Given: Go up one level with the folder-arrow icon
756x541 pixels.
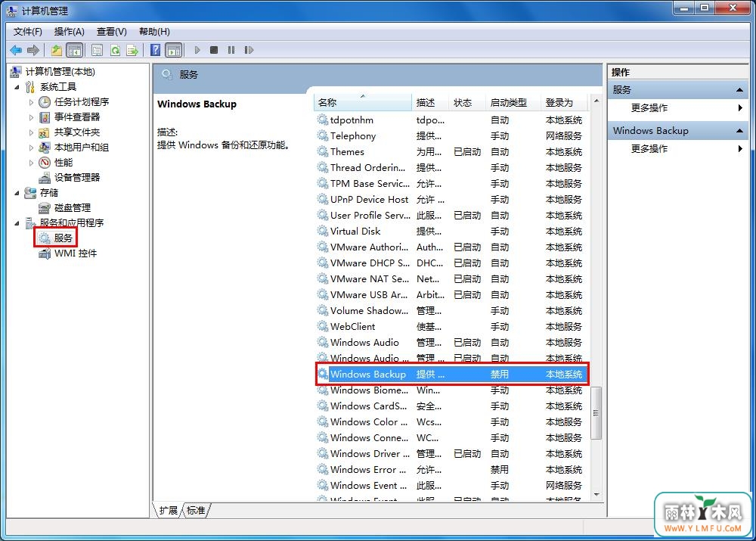Looking at the screenshot, I should 57,50.
